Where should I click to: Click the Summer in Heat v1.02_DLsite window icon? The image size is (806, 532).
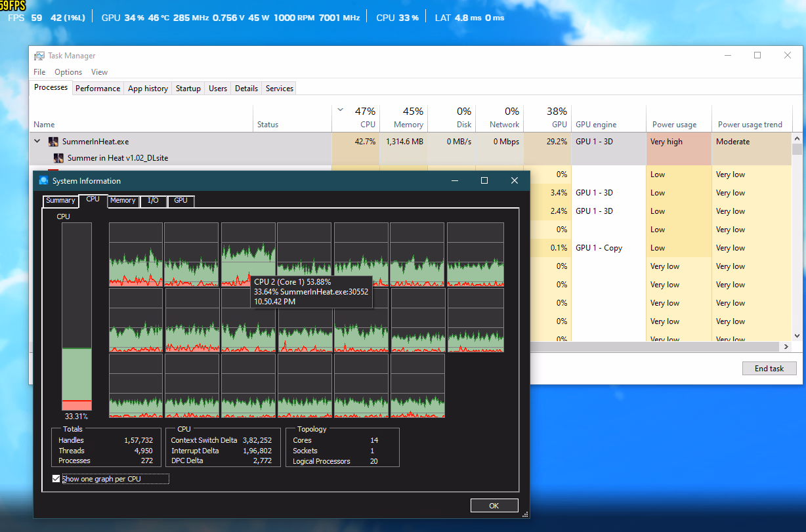coord(59,158)
